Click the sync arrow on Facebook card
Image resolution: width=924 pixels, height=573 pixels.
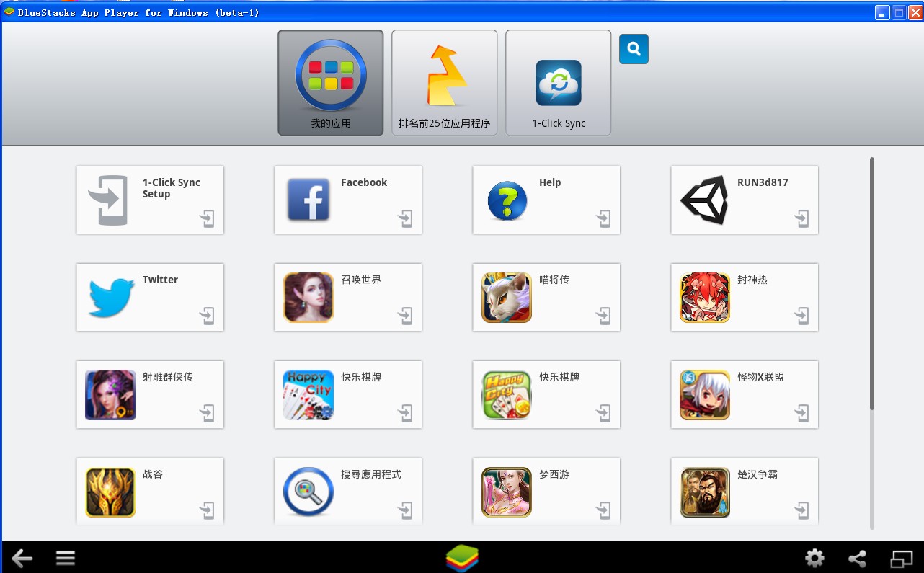click(x=405, y=218)
